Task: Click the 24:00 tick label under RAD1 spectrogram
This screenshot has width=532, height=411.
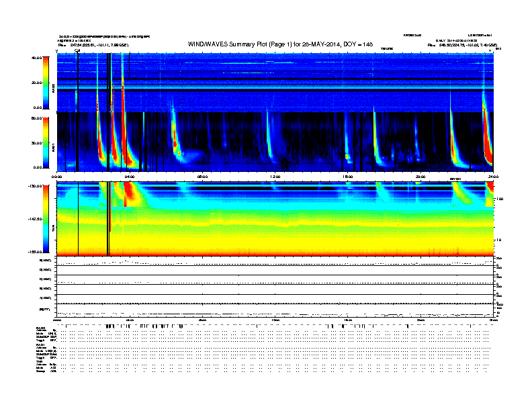Action: 493,177
